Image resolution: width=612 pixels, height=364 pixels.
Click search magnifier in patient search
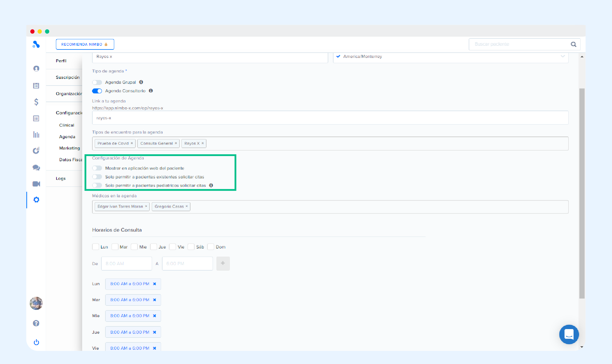point(573,44)
